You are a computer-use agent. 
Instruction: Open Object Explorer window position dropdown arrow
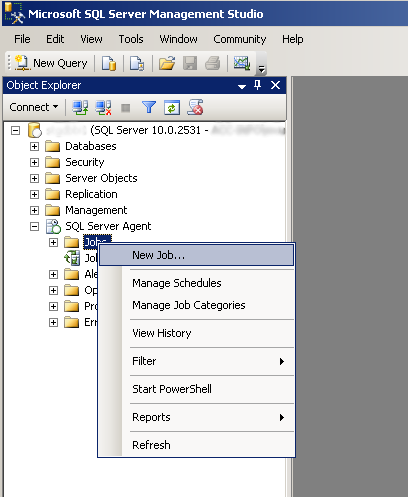coord(242,86)
